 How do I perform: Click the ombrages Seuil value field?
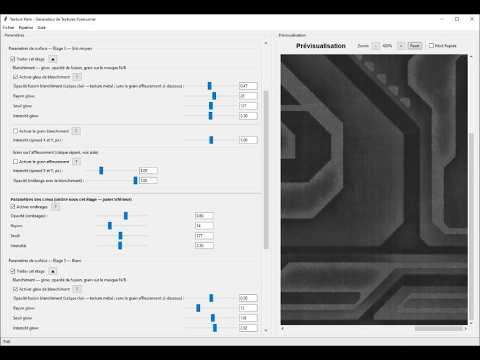pyautogui.click(x=204, y=236)
